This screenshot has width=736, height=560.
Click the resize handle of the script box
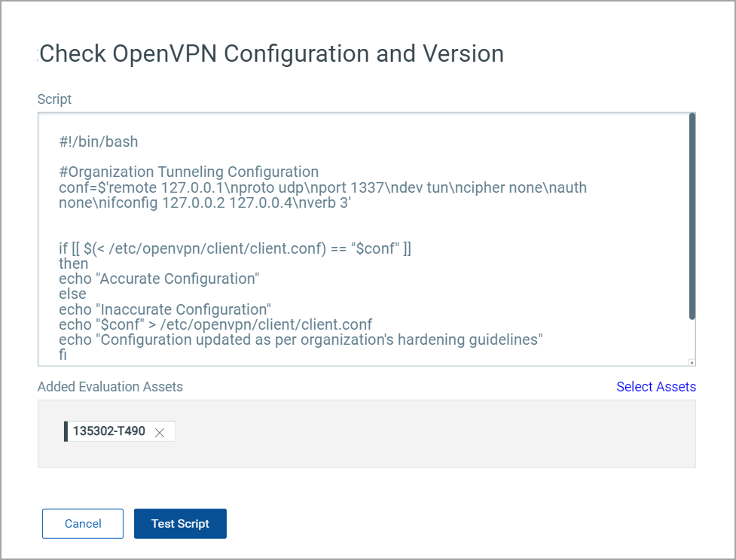692,362
